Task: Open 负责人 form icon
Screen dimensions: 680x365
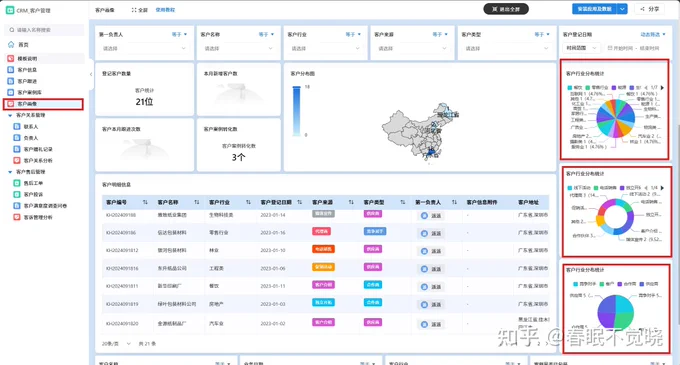Action: (17, 138)
